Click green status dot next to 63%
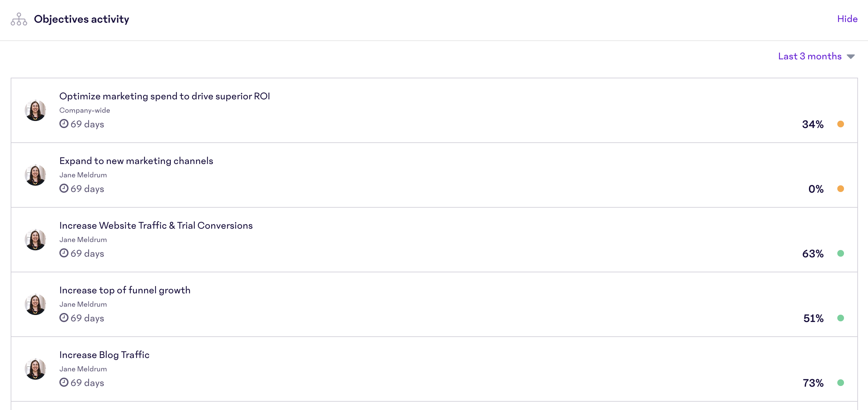Image resolution: width=868 pixels, height=410 pixels. [x=840, y=253]
